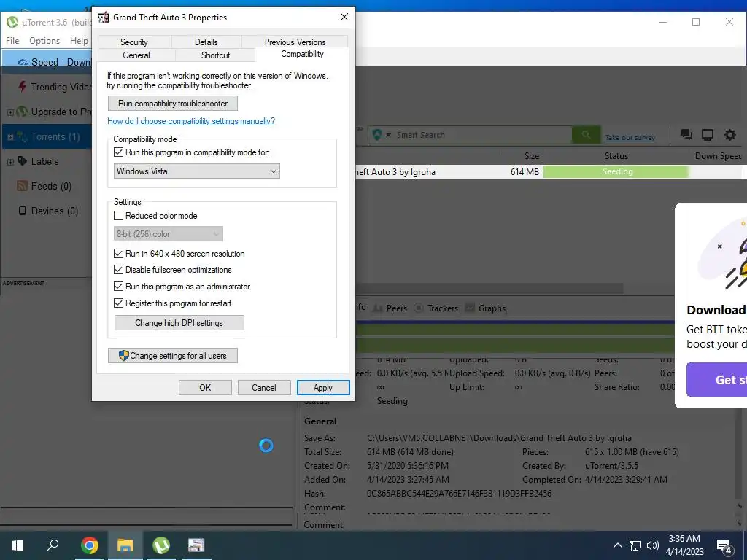
Task: Click the Feeds RSS icon
Action: pos(23,186)
